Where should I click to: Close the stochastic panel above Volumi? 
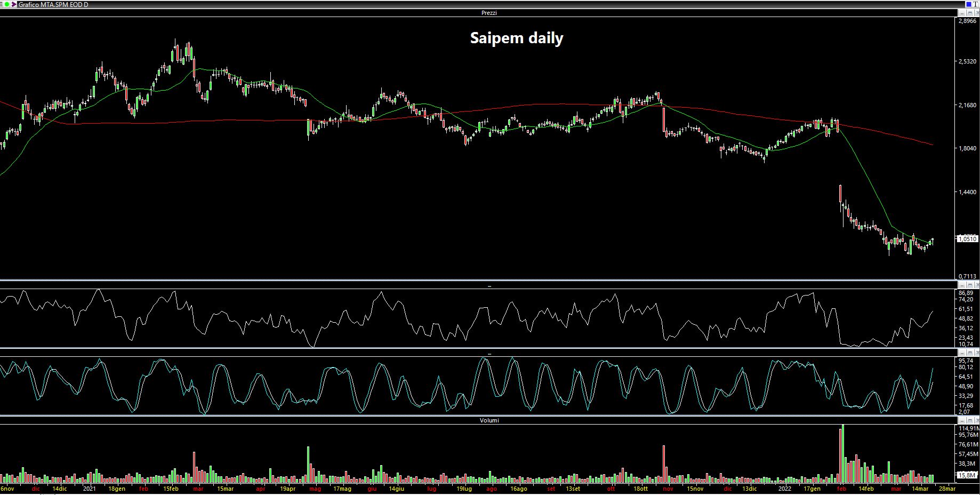pyautogui.click(x=977, y=353)
